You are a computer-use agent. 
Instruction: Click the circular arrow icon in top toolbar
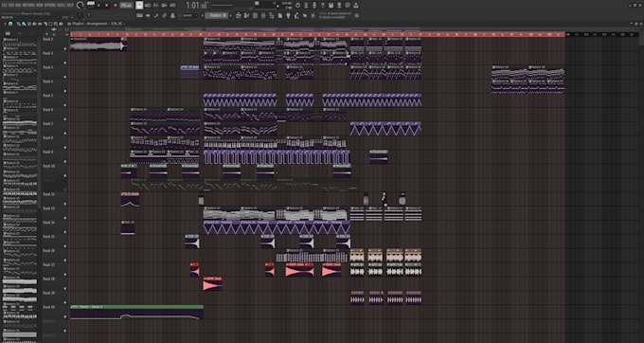[x=297, y=6]
